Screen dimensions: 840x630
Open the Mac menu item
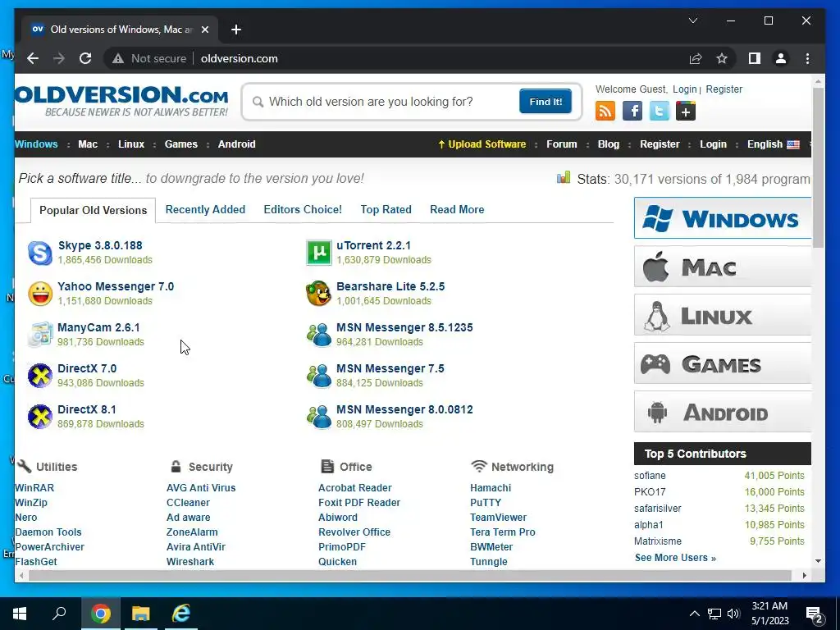point(88,144)
